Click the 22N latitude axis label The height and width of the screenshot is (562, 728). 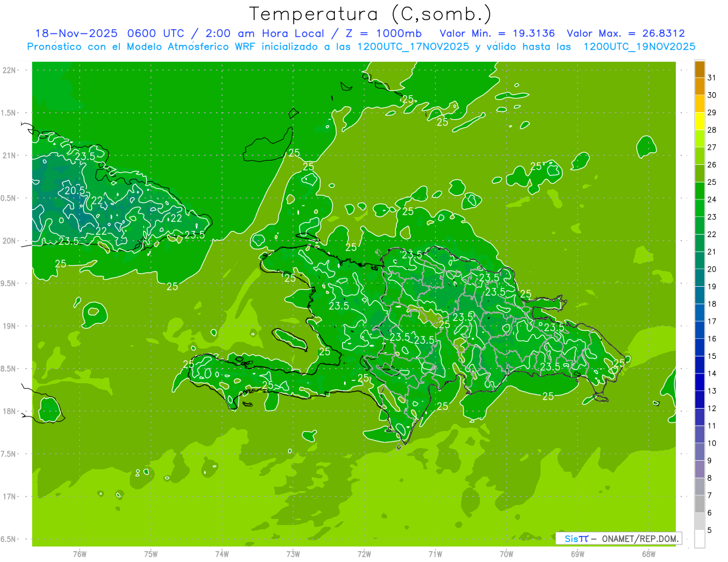(x=10, y=70)
